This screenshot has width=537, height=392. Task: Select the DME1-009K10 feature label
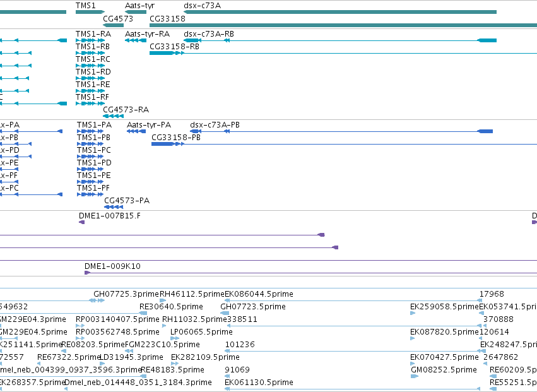click(112, 266)
